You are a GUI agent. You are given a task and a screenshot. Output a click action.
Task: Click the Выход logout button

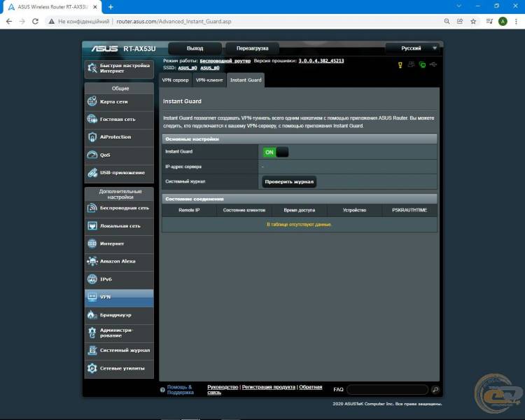pos(195,48)
